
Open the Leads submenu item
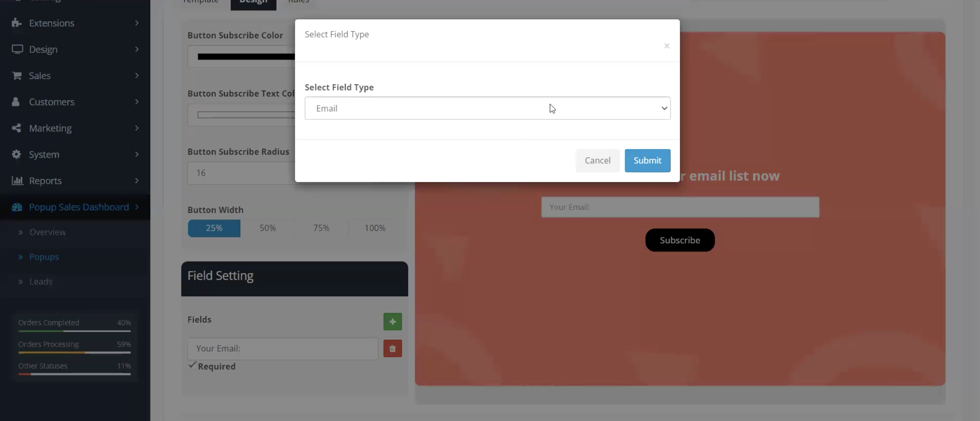(x=41, y=281)
